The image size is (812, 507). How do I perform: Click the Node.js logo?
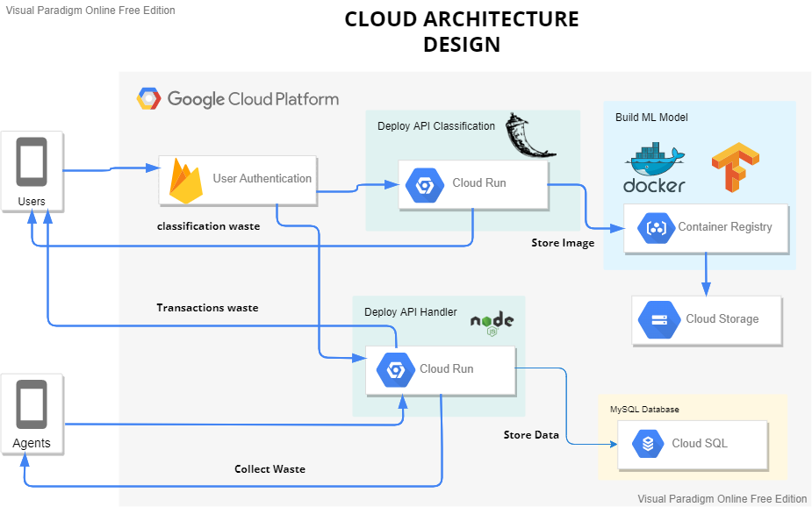click(492, 323)
